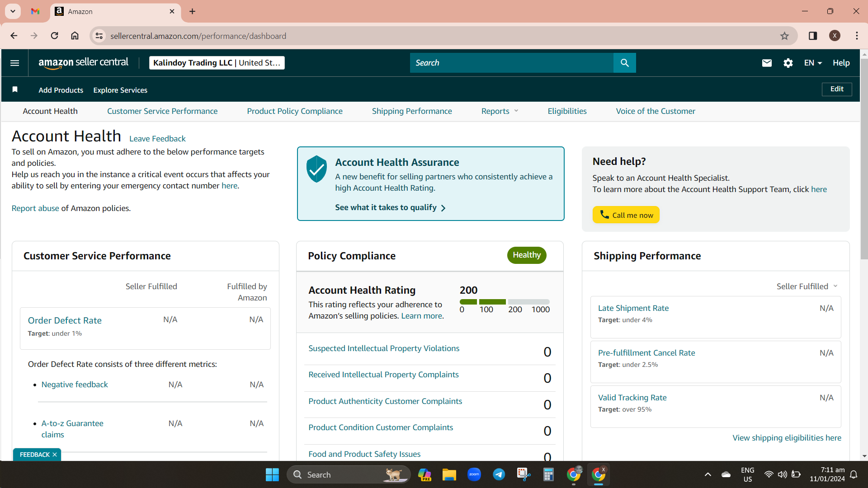Open the Chrome profile avatar
Image resolution: width=868 pixels, height=488 pixels.
[835, 36]
